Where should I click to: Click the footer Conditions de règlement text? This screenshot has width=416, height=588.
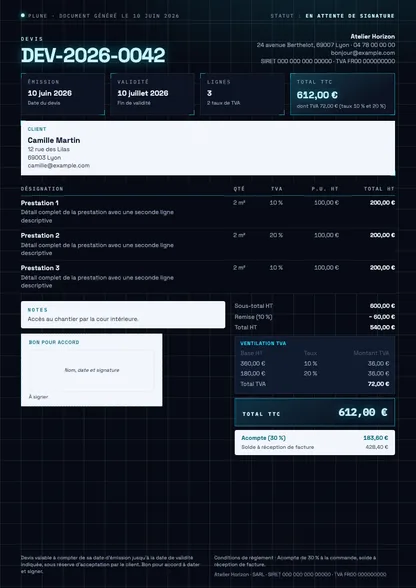tap(295, 561)
